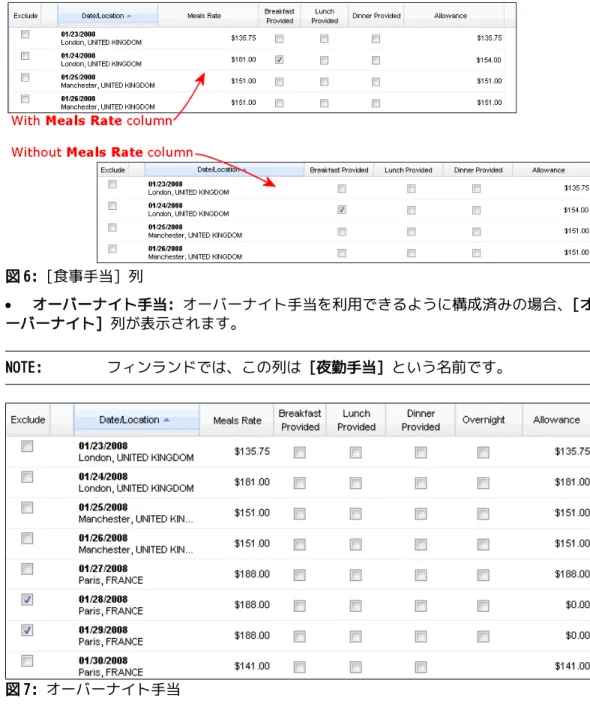Screen dimensions: 590x704
Task: Enable Overnight for 01/24/2008 London row
Action: [483, 483]
